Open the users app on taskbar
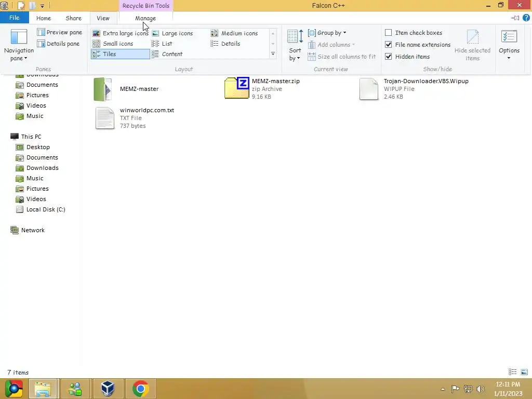This screenshot has width=532, height=399. tap(75, 389)
